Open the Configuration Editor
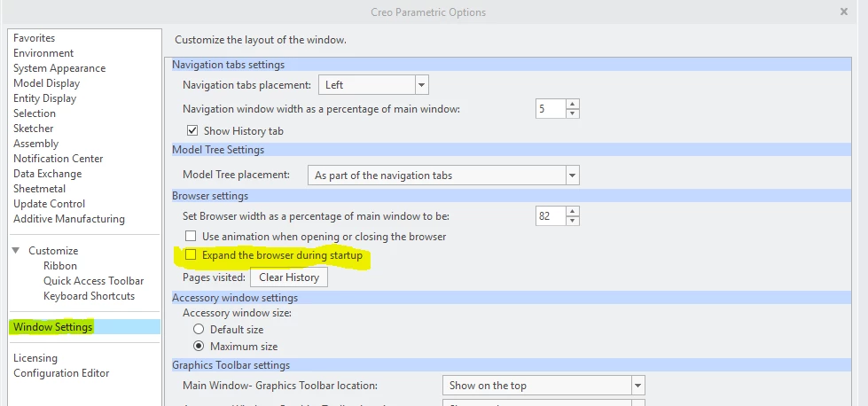Image resolution: width=868 pixels, height=406 pixels. pyautogui.click(x=61, y=373)
